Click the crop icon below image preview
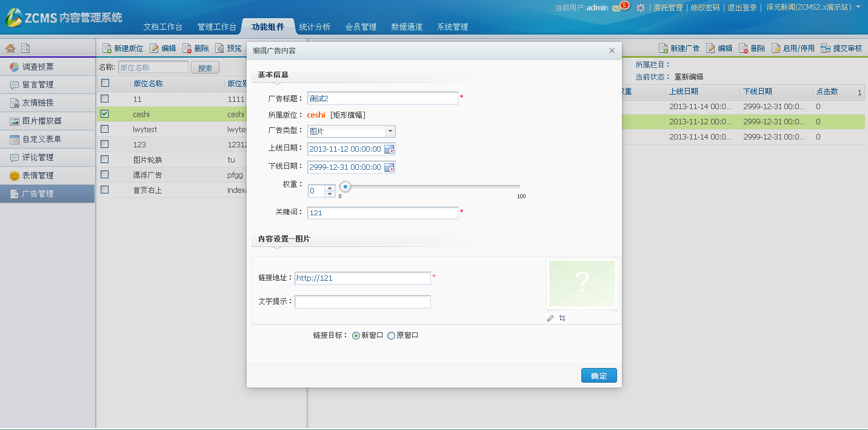 tap(563, 318)
